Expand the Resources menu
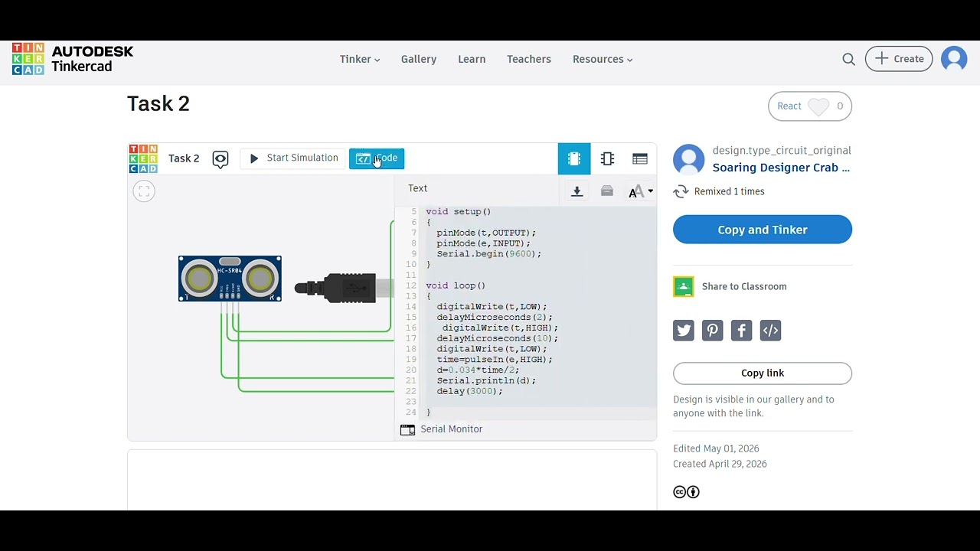Screen dimensions: 980x551 tap(603, 59)
